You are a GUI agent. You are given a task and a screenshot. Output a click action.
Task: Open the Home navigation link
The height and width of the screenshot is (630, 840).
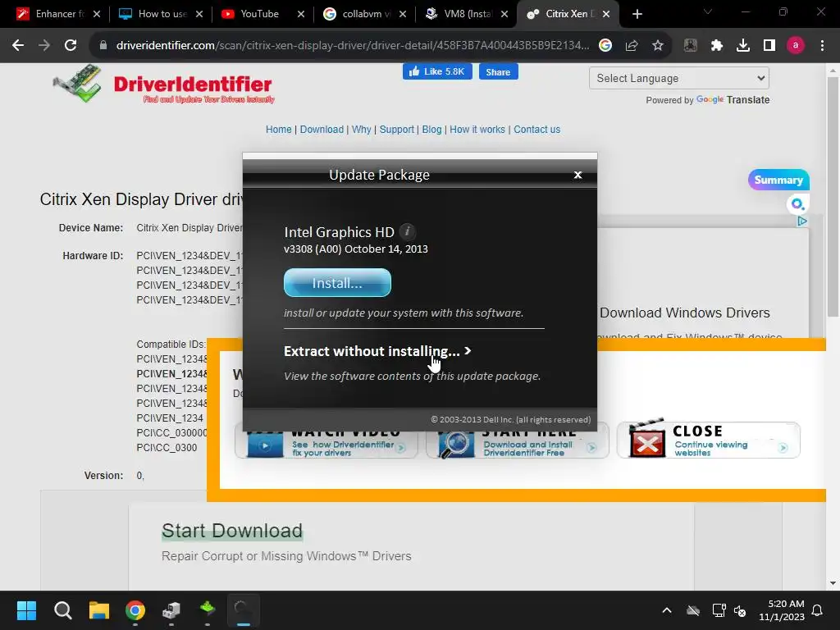(279, 130)
